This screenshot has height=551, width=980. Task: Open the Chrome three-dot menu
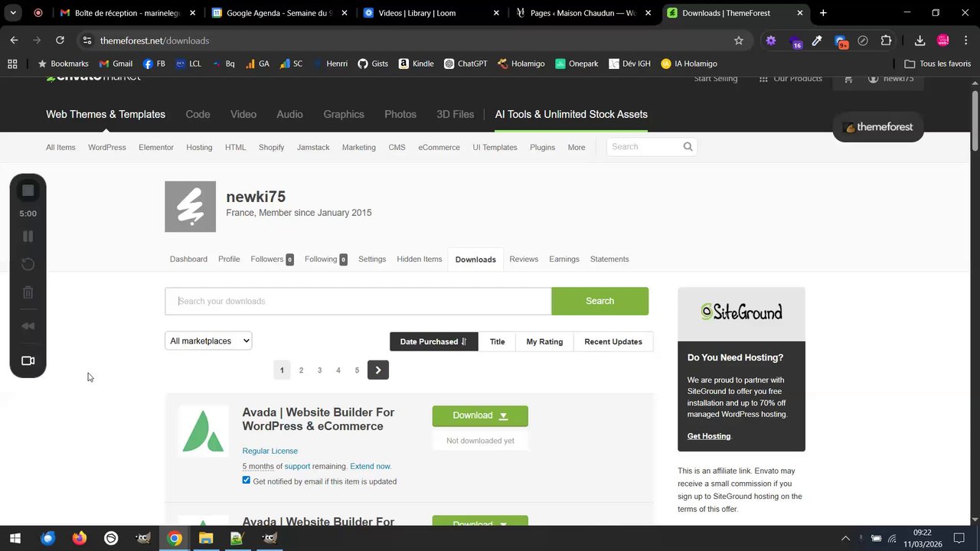pos(966,41)
